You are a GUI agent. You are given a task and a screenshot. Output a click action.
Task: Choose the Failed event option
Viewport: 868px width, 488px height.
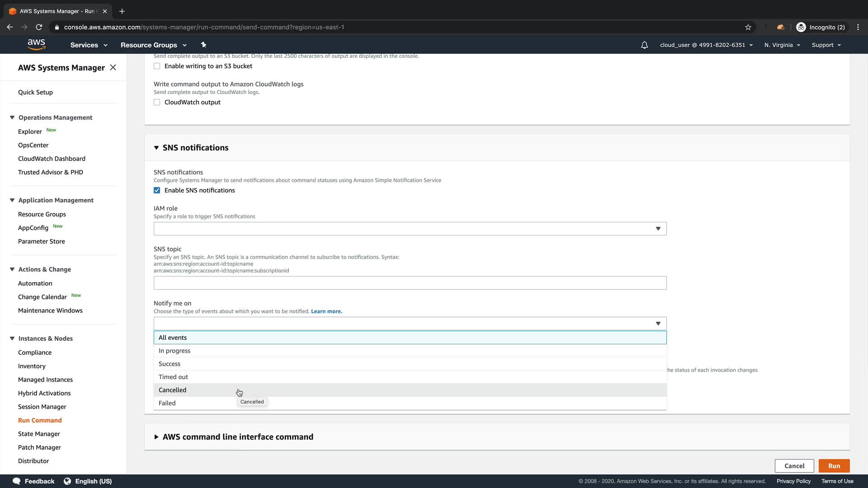click(x=167, y=403)
